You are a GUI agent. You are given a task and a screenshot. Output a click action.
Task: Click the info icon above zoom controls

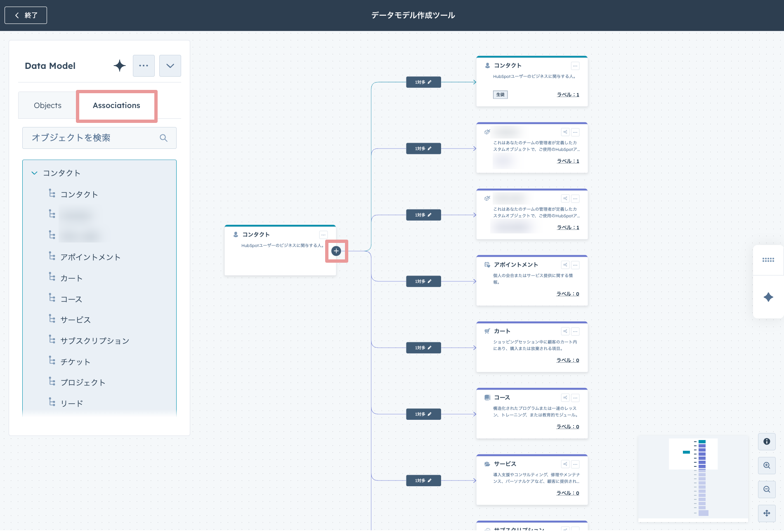pos(767,442)
